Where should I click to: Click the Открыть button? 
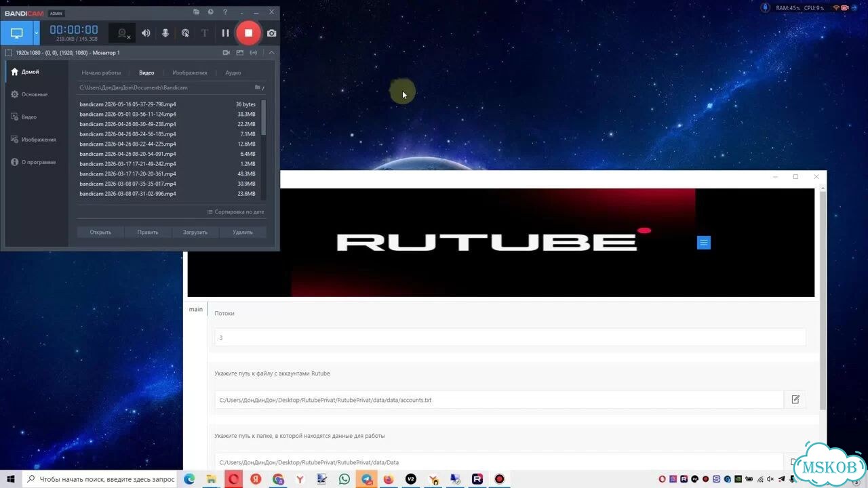click(100, 232)
